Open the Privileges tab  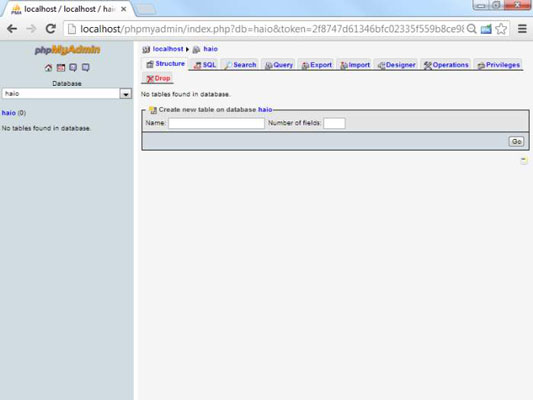498,65
